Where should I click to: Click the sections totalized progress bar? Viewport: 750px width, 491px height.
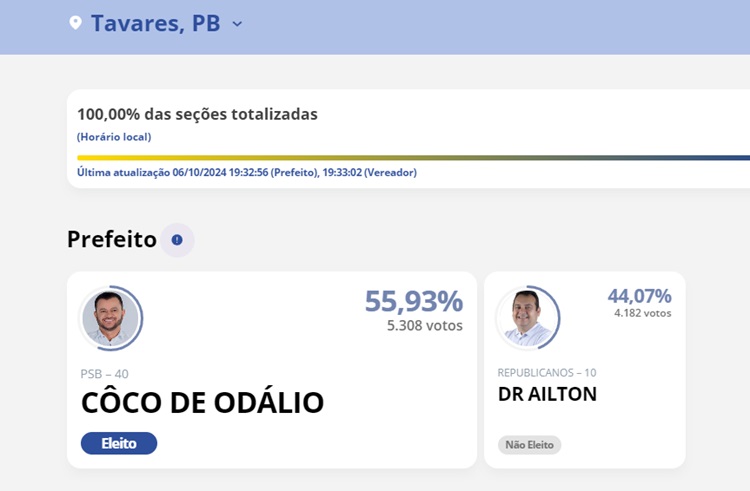click(412, 157)
